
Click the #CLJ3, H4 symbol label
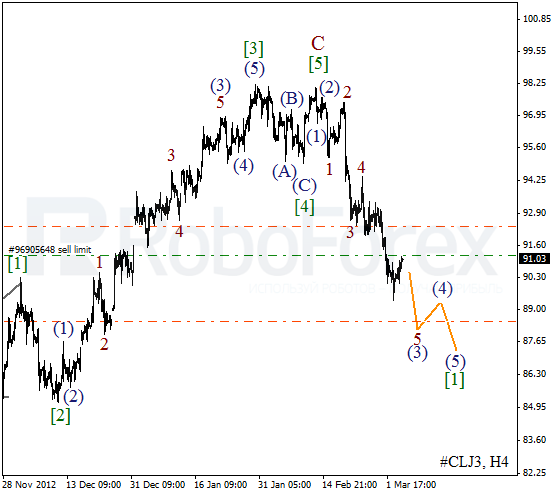(x=474, y=461)
